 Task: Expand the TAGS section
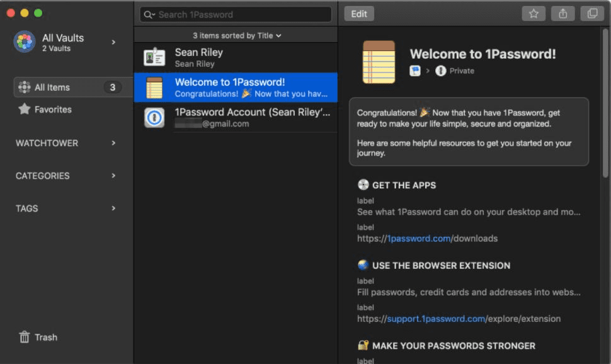pyautogui.click(x=113, y=208)
